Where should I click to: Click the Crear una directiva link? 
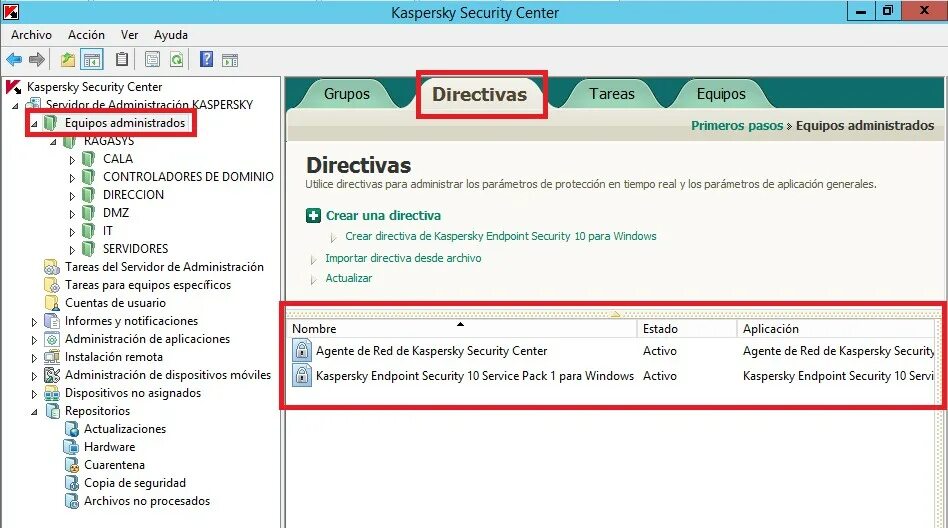[x=383, y=216]
